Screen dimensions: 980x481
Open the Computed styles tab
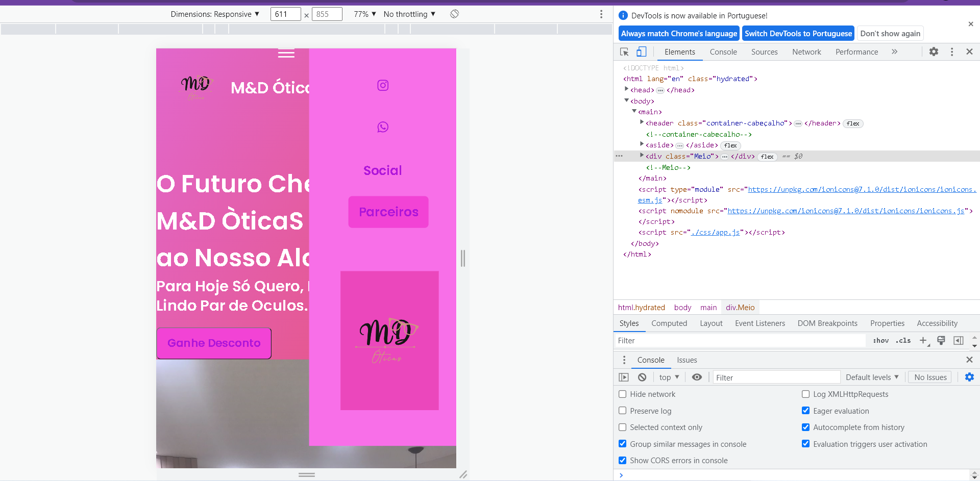669,323
